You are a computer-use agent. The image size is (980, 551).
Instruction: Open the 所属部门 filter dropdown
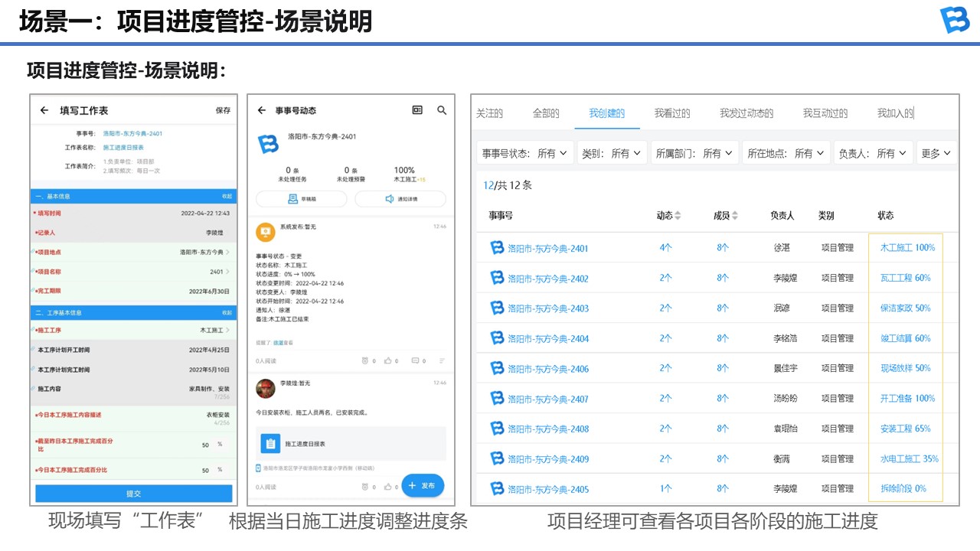(694, 153)
